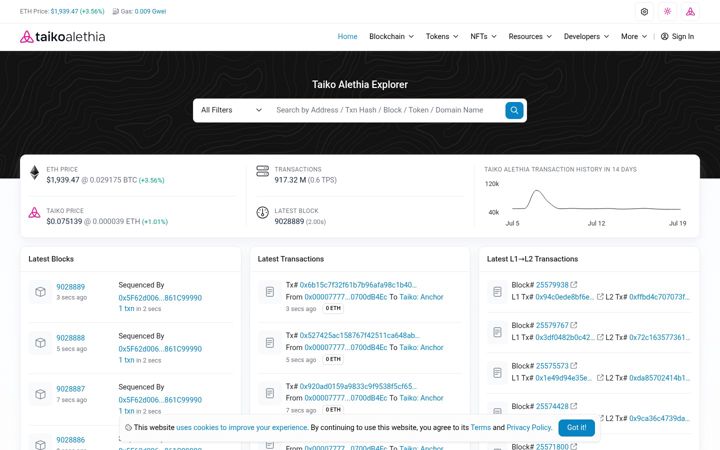Click document icon for Tx 0x527425ac158767
This screenshot has height=450, width=720.
pyautogui.click(x=270, y=343)
